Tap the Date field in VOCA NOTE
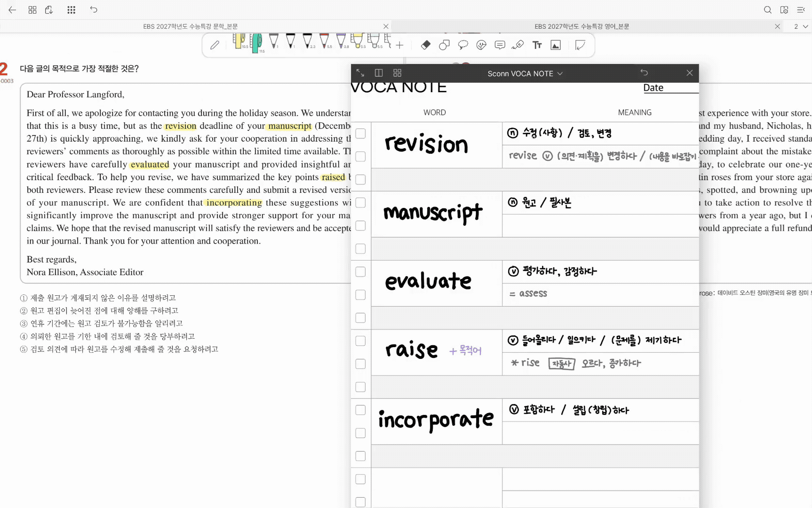Viewport: 812px width, 508px height. 671,88
